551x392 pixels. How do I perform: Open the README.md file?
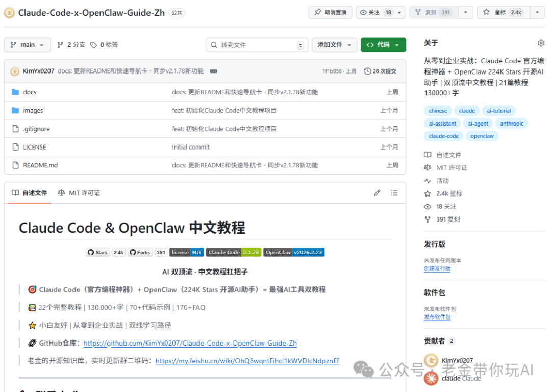(x=40, y=165)
